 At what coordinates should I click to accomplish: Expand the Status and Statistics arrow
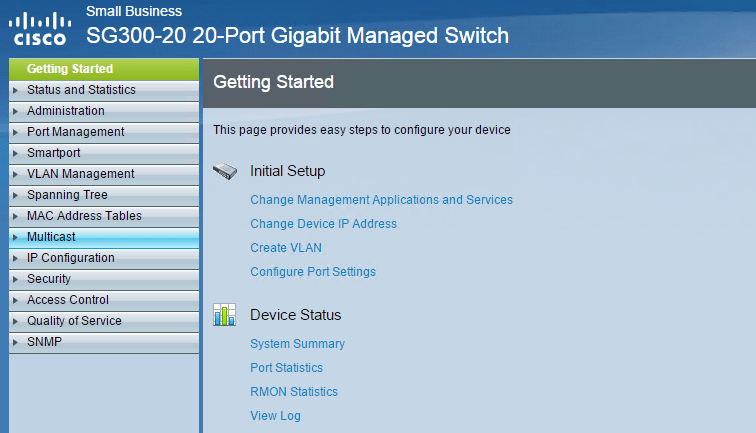[16, 90]
